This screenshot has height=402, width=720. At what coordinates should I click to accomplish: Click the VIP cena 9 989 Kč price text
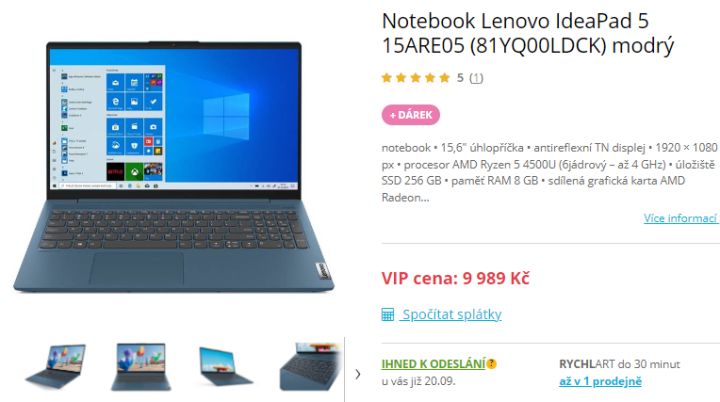455,278
